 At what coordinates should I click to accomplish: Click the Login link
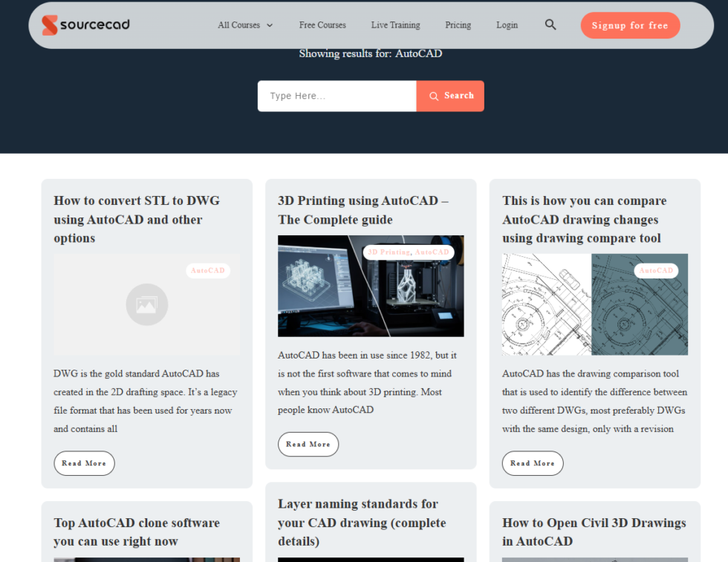coord(507,25)
